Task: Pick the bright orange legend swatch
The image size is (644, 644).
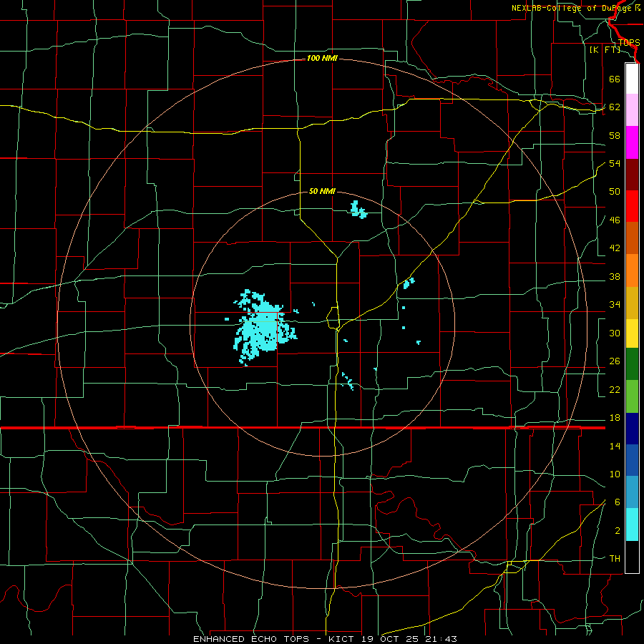Action: (x=632, y=270)
